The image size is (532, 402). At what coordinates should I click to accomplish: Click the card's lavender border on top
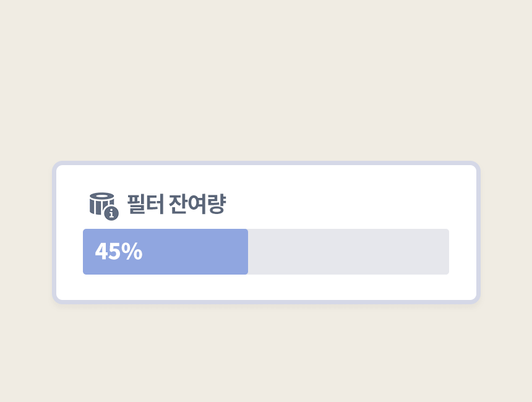point(266,163)
